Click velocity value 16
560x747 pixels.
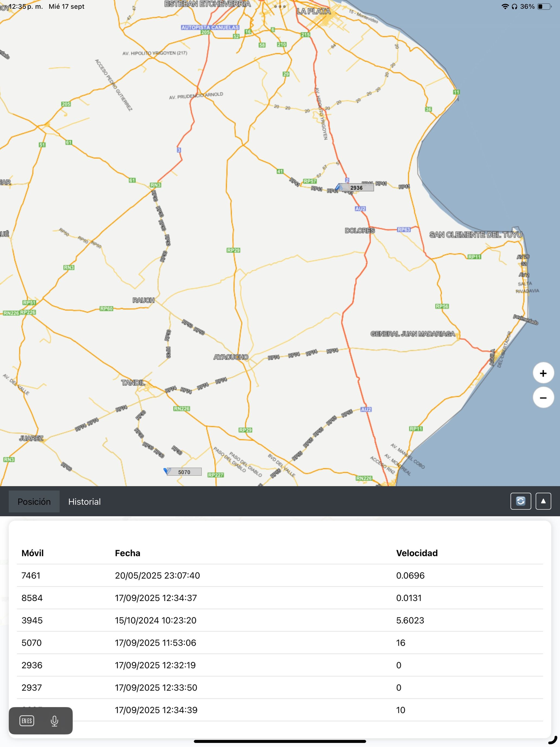click(x=401, y=643)
